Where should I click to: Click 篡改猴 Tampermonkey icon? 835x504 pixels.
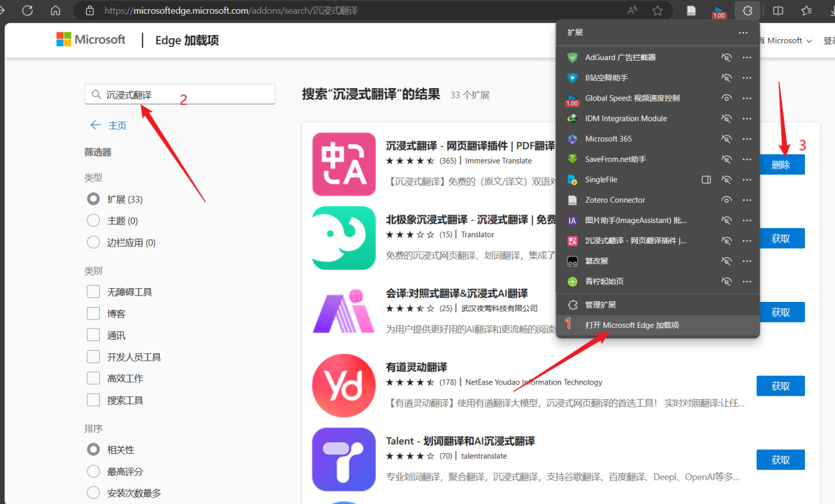coord(572,261)
